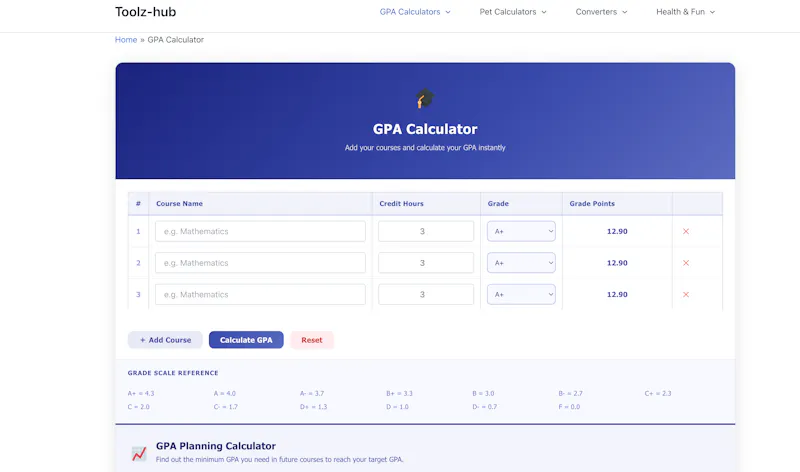This screenshot has height=472, width=800.
Task: Click 'A+ = 4.3' scale entry
Action: click(x=141, y=393)
